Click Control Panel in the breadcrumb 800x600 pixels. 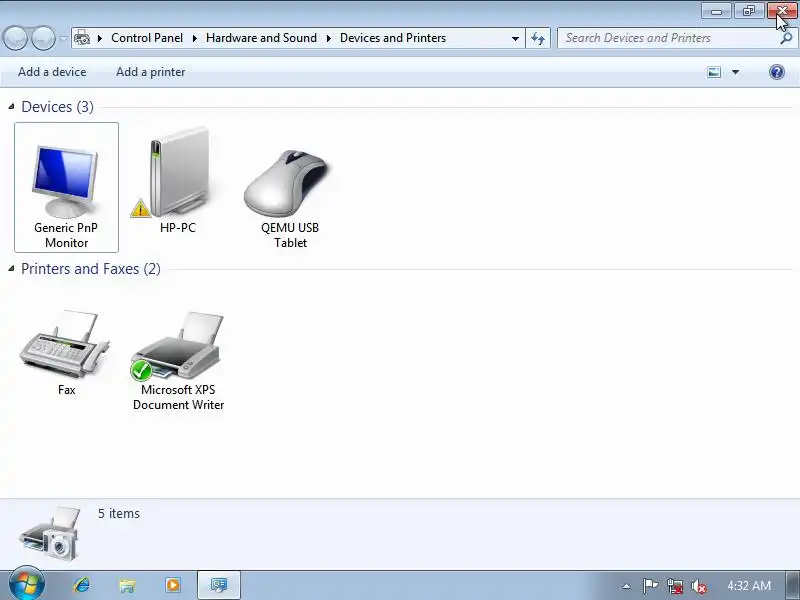pos(147,38)
